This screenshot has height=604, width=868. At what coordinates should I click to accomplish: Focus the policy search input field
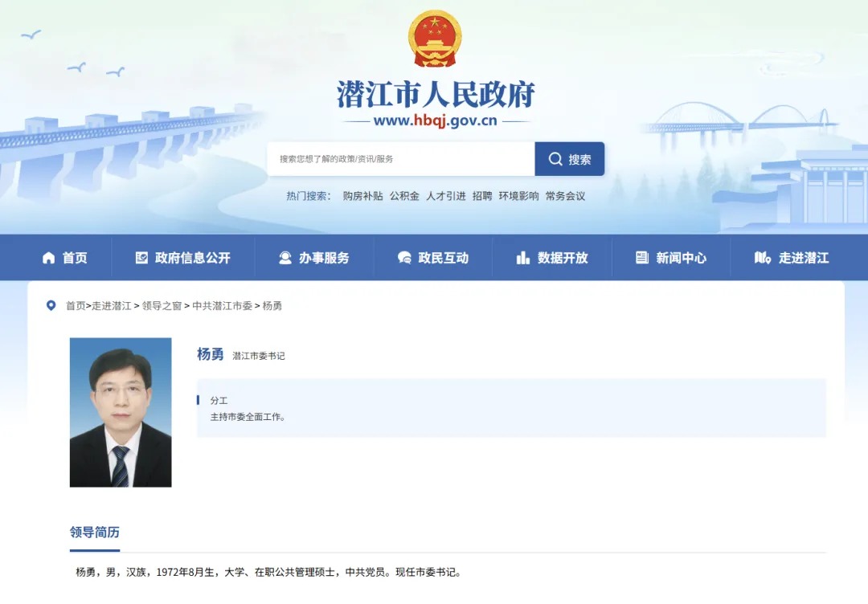coord(401,159)
